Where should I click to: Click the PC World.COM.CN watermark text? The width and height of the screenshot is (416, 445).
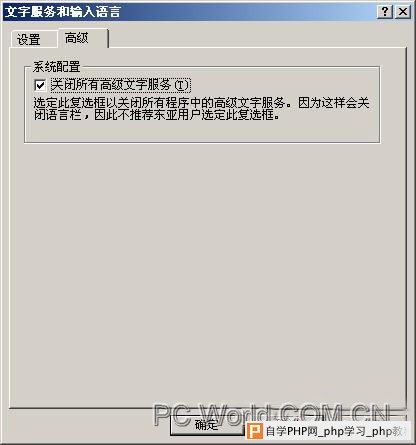pos(272,414)
